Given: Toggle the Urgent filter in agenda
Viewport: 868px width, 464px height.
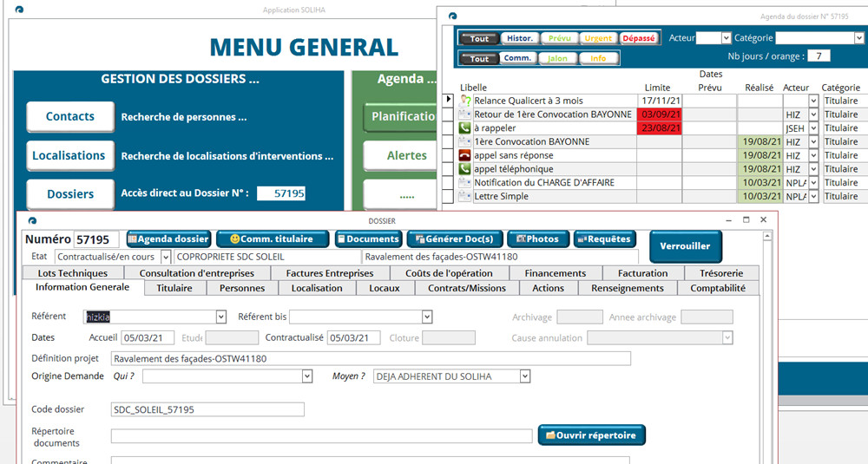Looking at the screenshot, I should tap(598, 38).
